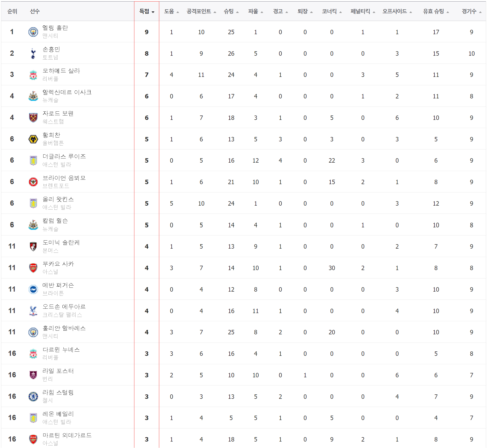Open player 황희찬
This screenshot has height=448, width=488.
pyautogui.click(x=51, y=135)
